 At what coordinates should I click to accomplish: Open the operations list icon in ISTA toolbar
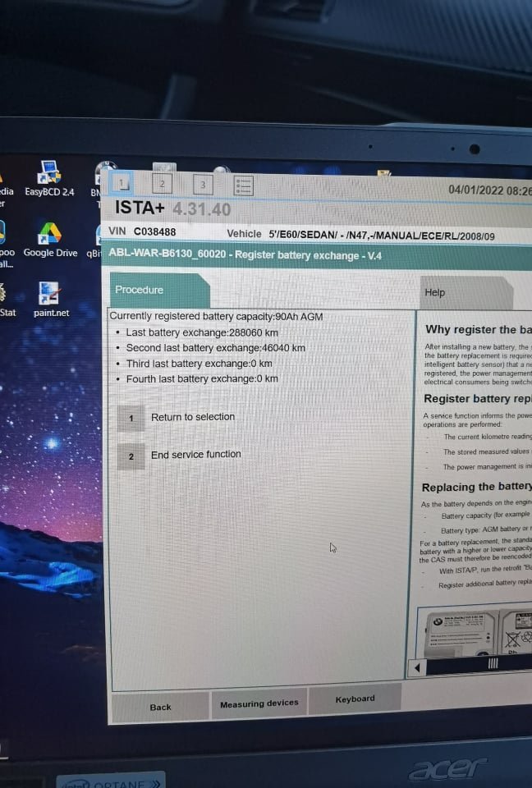click(243, 186)
